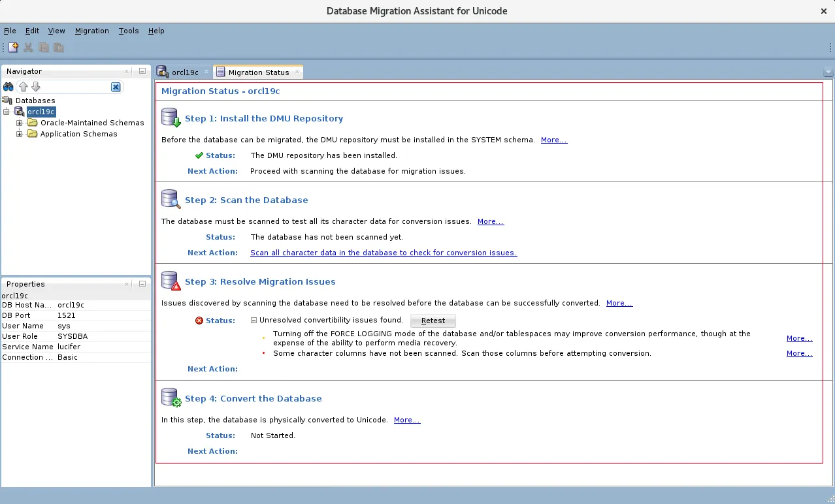Click the Resolve Migration Issues warning icon
Screen dimensions: 835x504
(x=169, y=281)
